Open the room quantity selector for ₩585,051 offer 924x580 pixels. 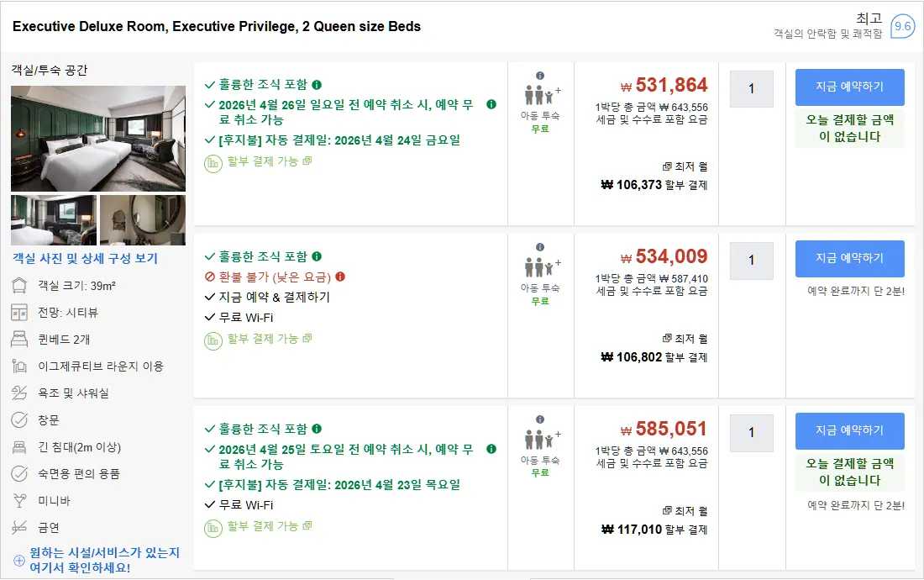pos(751,433)
